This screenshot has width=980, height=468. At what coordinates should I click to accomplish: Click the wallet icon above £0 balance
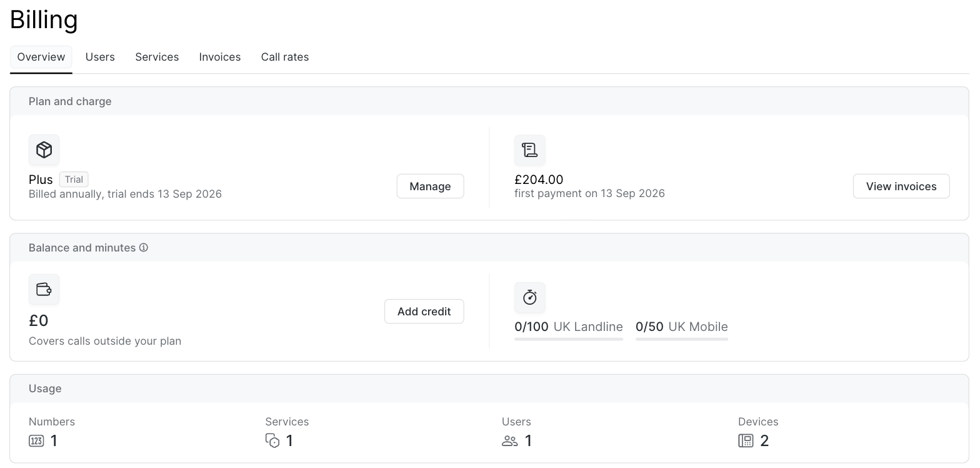coord(44,289)
